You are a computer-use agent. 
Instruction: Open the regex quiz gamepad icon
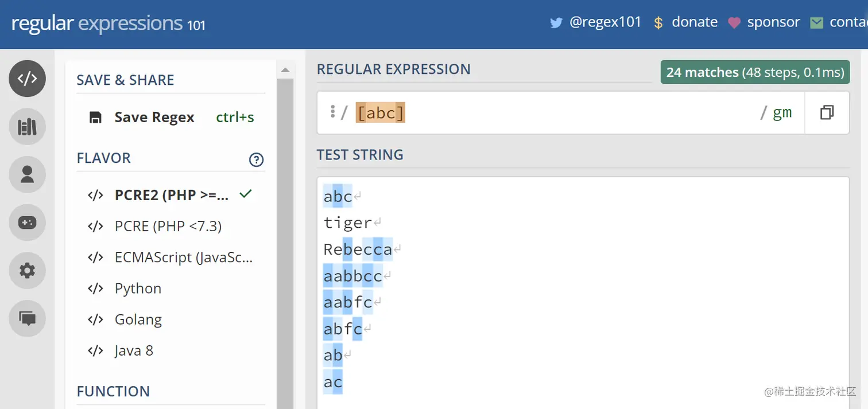point(27,223)
